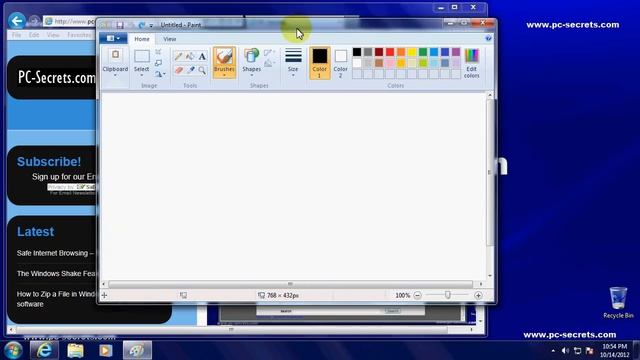Expand the Select dropdown arrow
The width and height of the screenshot is (640, 360).
click(142, 75)
